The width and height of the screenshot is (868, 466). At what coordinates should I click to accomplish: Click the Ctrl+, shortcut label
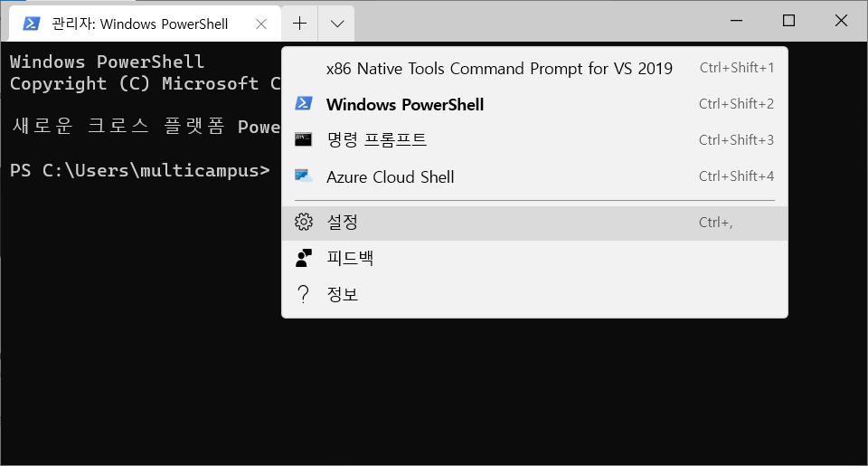(716, 223)
